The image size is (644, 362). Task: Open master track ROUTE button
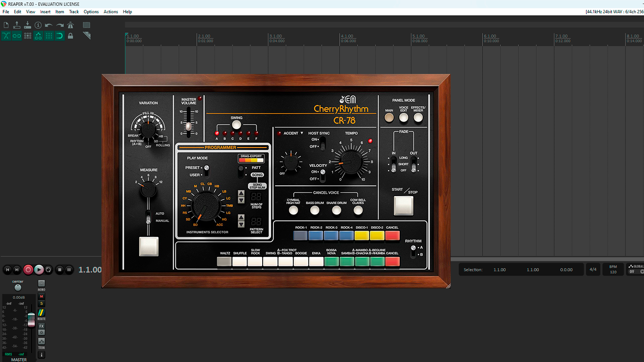[41, 314]
